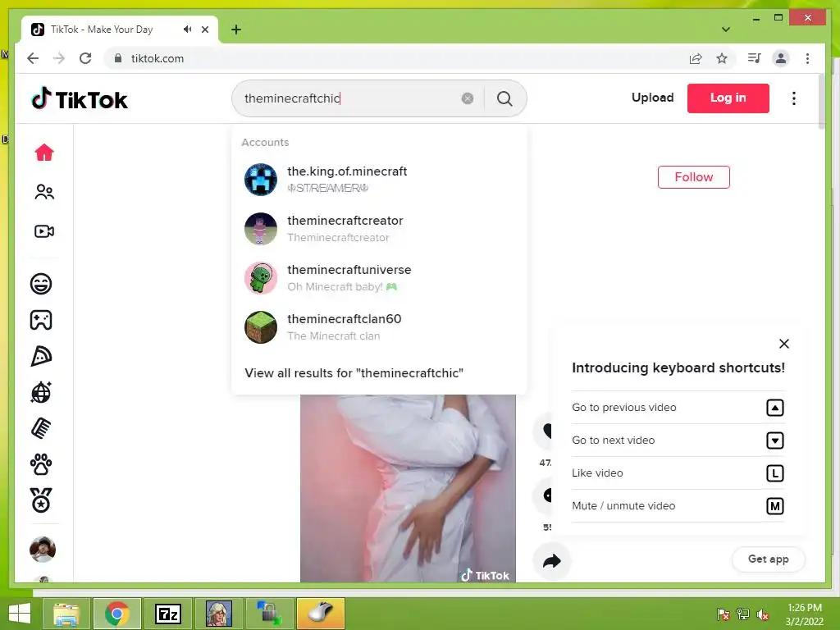Click the red Log in button
Screen dimensions: 840x630
pyautogui.click(x=728, y=98)
